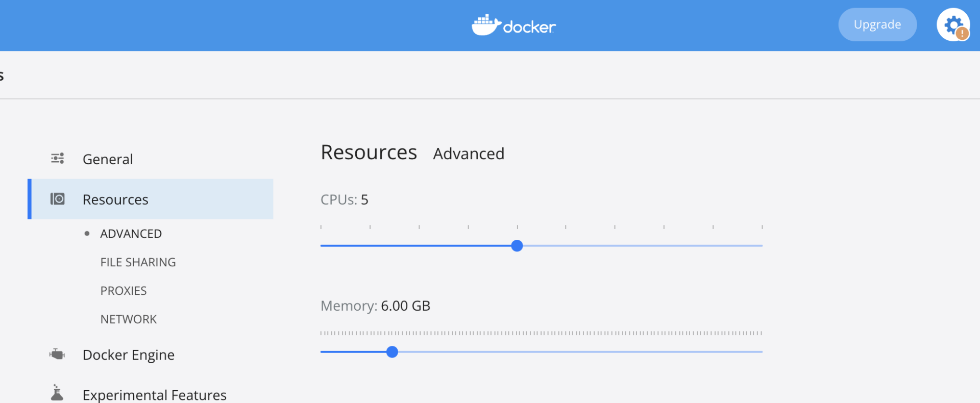Click the General sliders icon

(58, 159)
